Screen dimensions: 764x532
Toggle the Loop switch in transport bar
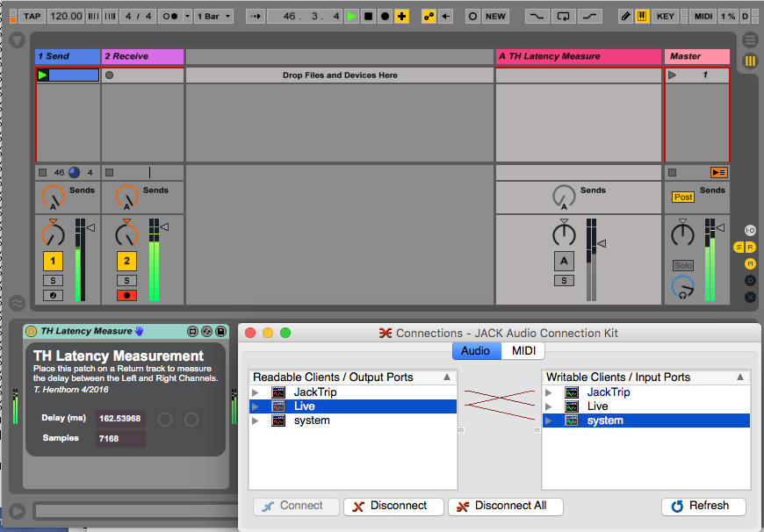pyautogui.click(x=563, y=17)
